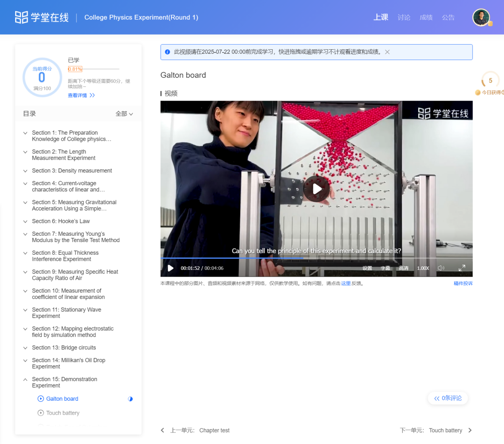Enter fullscreen mode for the video
This screenshot has width=504, height=444.
pyautogui.click(x=462, y=268)
